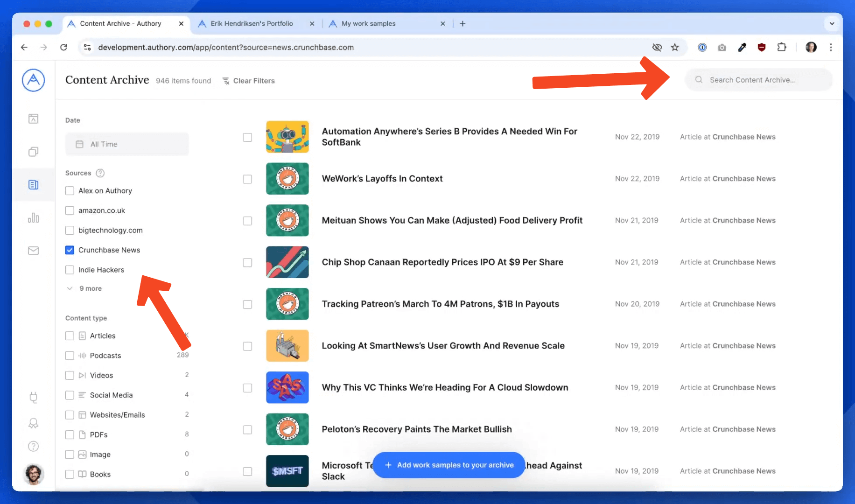The width and height of the screenshot is (855, 504).
Task: Enable the Articles content type filter
Action: 70,336
